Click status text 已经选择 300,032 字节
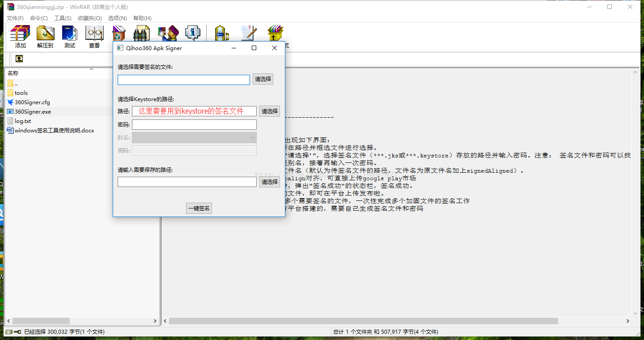Viewport: 644px width, 340px height. 64,332
